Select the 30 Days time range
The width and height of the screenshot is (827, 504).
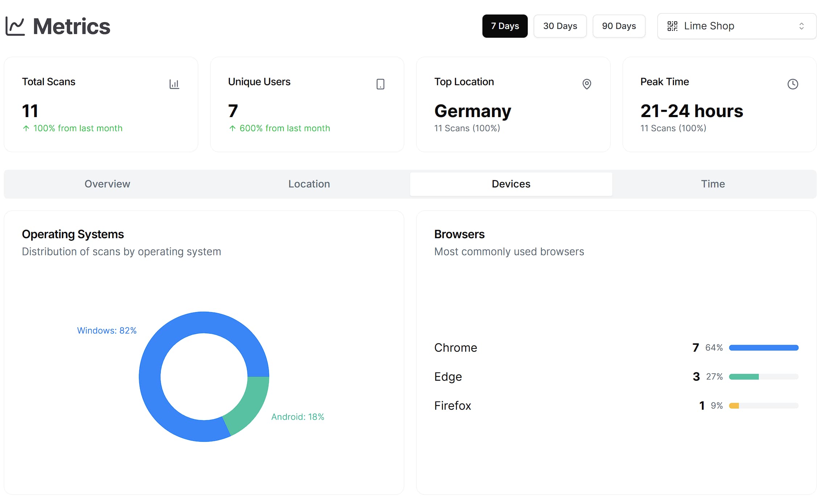pyautogui.click(x=560, y=26)
